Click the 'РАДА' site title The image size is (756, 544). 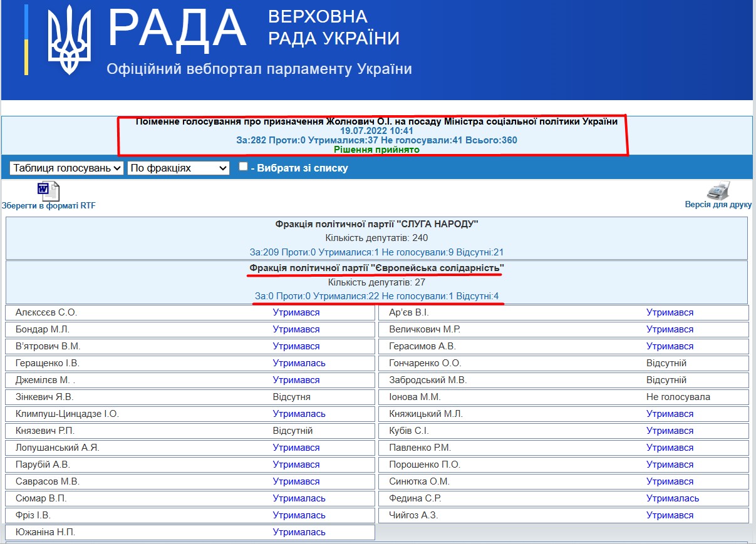177,29
